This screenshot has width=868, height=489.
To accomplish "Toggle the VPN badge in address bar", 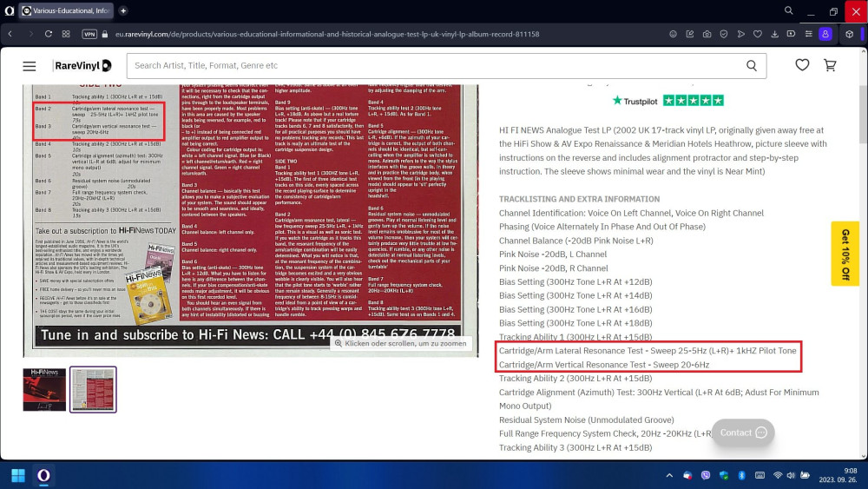I will pyautogui.click(x=89, y=34).
